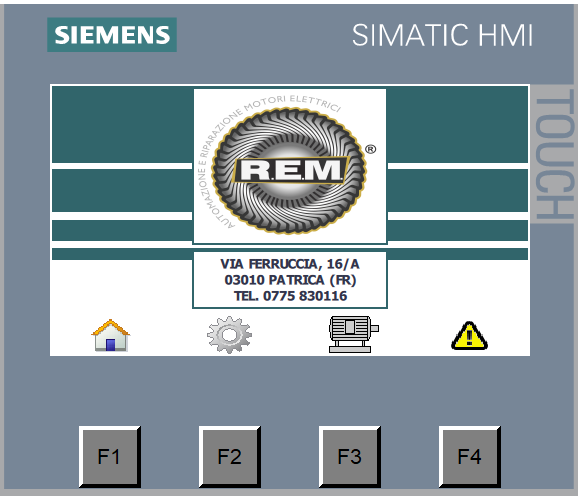Image resolution: width=578 pixels, height=496 pixels.
Task: Select the 03010 PATRICA (FR) line
Action: pos(290,280)
